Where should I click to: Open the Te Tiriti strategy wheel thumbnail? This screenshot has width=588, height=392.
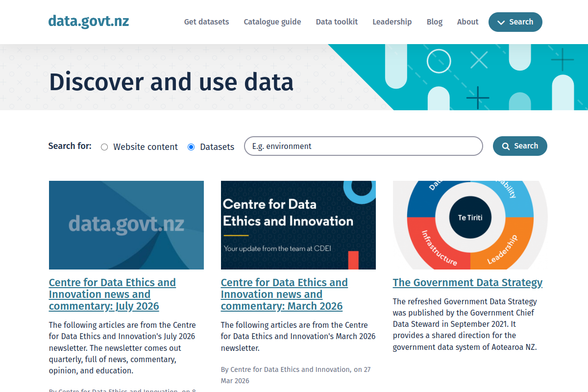(470, 225)
